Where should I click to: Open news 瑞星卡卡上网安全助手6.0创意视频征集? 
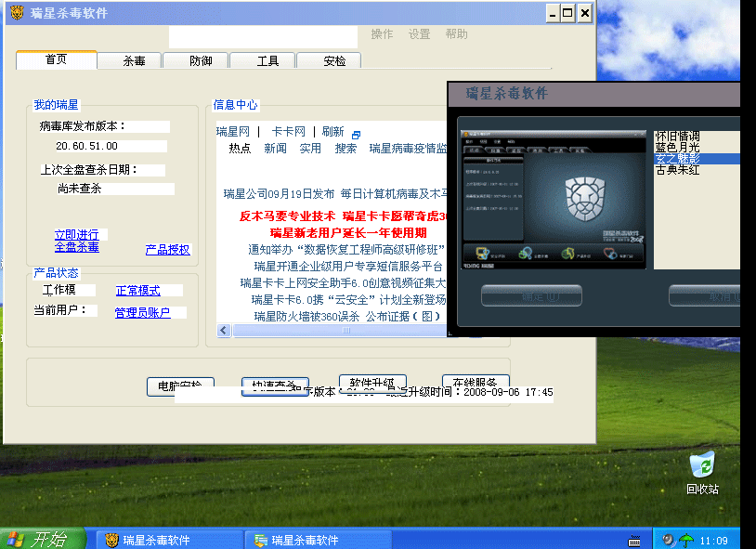click(343, 283)
